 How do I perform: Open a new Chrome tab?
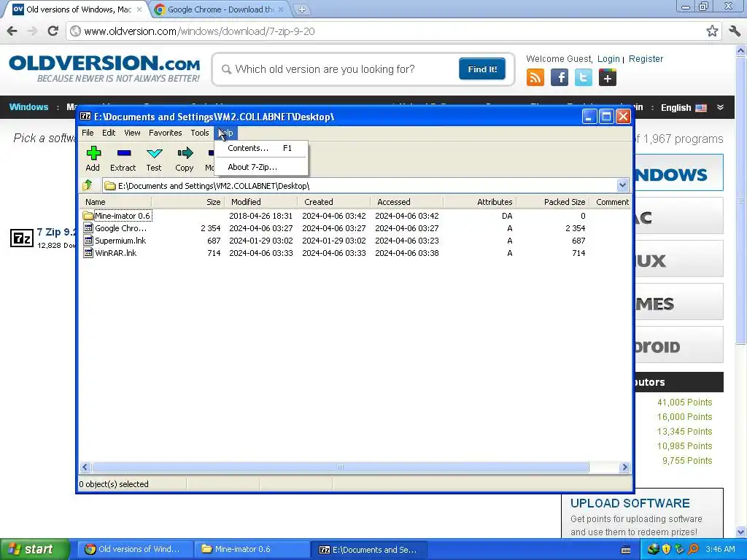click(x=301, y=9)
